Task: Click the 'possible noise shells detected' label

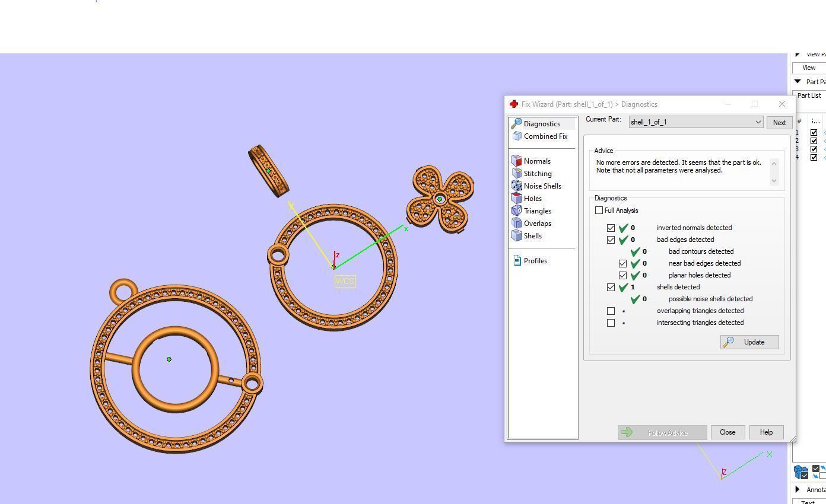Action: tap(710, 299)
